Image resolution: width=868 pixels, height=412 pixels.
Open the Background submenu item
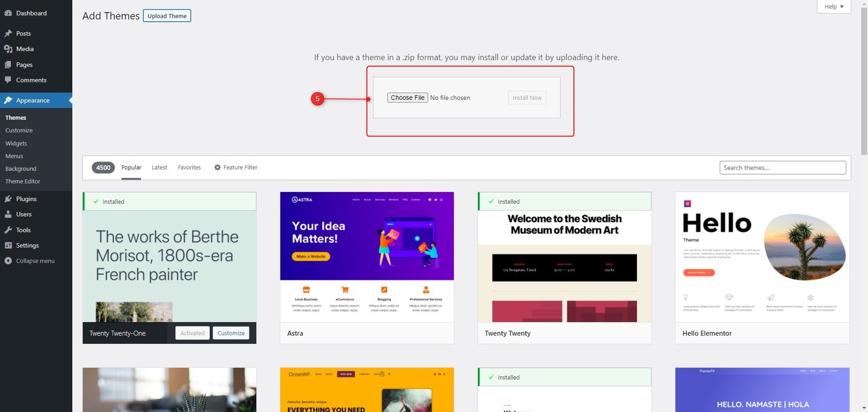(21, 169)
